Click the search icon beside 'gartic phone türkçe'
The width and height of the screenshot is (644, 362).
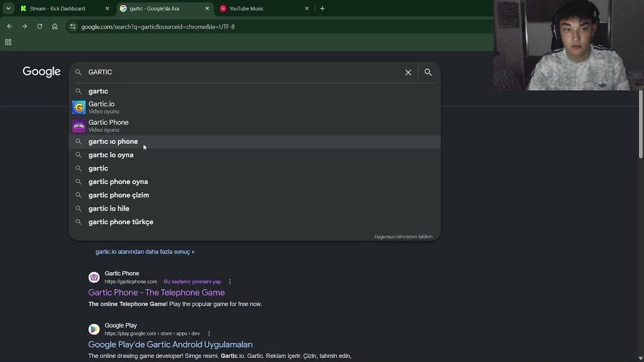78,222
